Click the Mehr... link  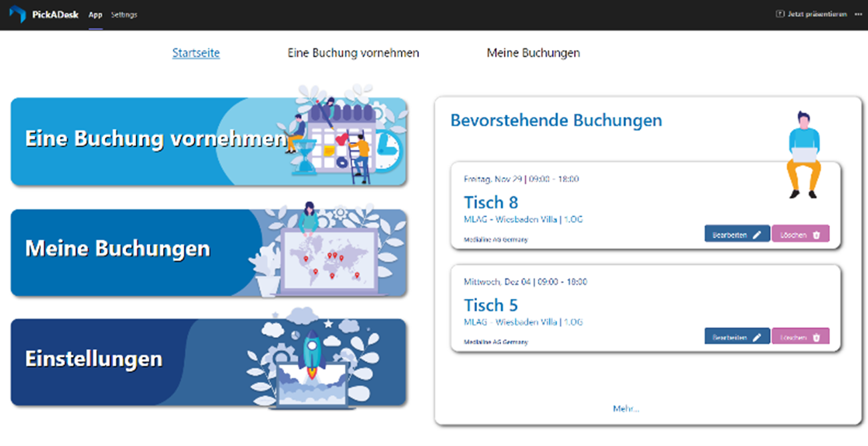[627, 408]
